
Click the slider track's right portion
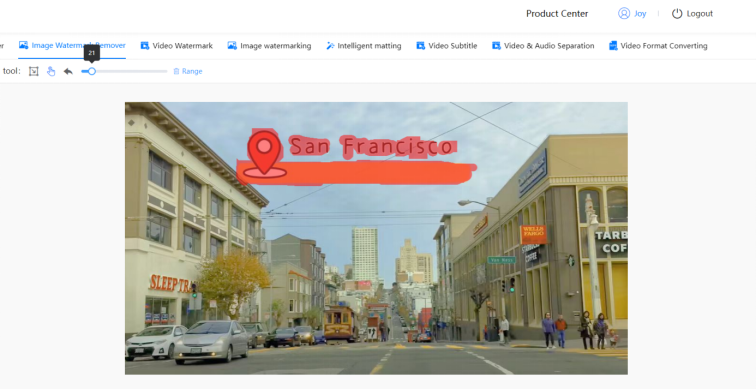(x=131, y=71)
